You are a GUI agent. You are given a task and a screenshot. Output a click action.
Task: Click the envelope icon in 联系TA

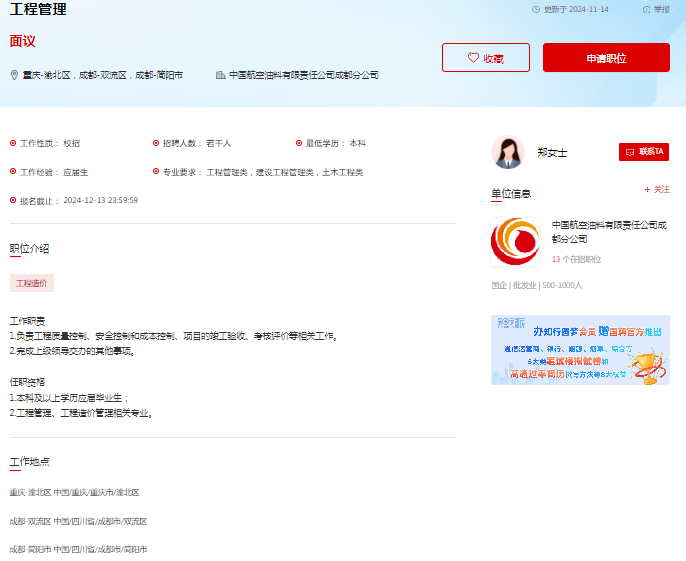629,152
